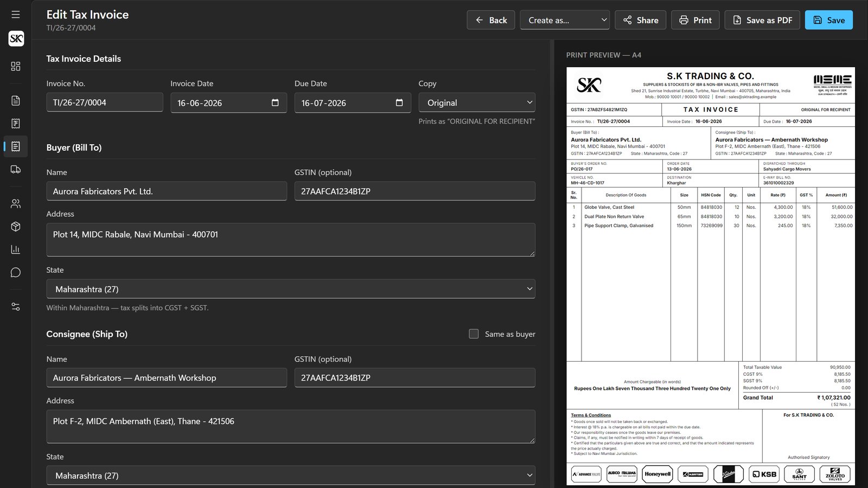
Task: Click the Print button
Action: coord(695,20)
